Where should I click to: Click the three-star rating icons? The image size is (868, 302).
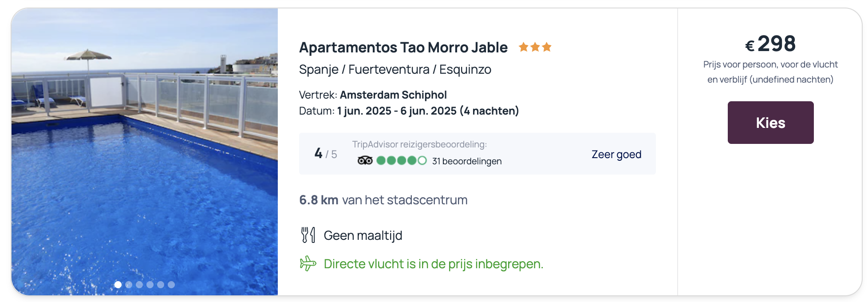(535, 47)
